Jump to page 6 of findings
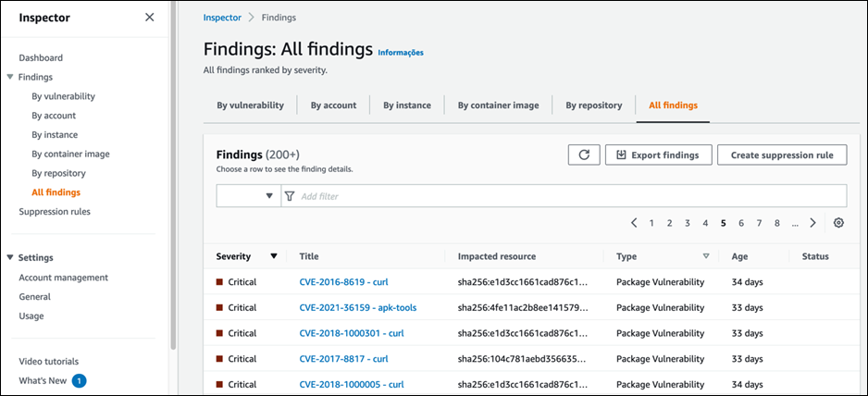The height and width of the screenshot is (396, 868). tap(741, 223)
